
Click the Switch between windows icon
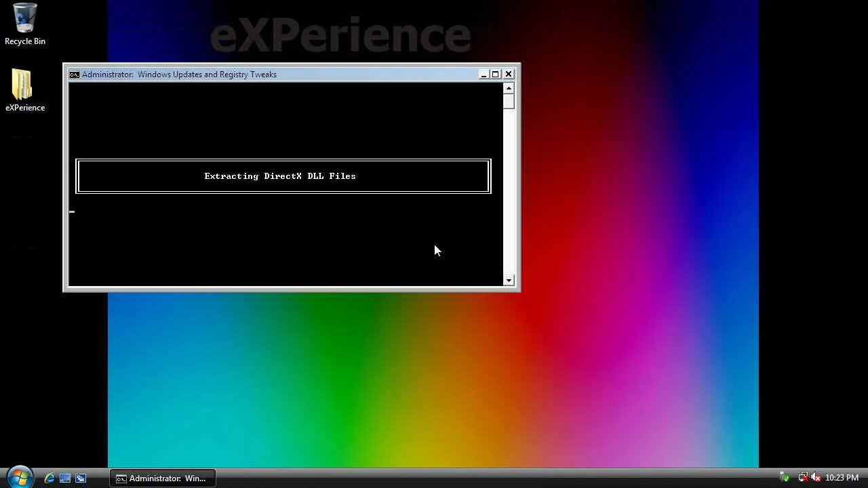pyautogui.click(x=81, y=479)
